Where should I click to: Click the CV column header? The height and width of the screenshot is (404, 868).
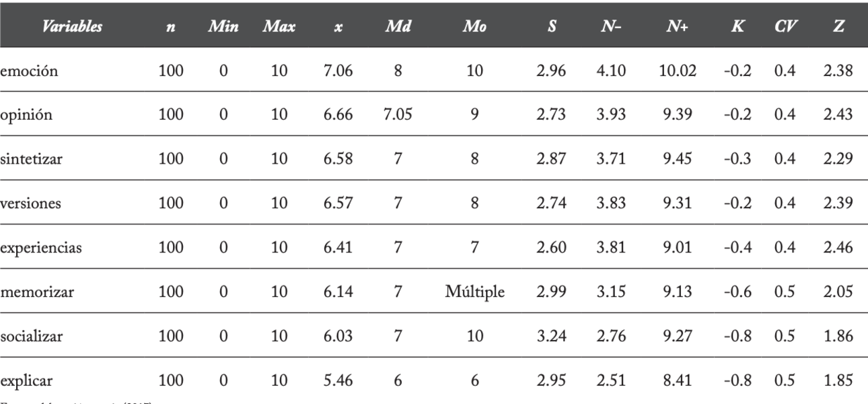click(783, 28)
